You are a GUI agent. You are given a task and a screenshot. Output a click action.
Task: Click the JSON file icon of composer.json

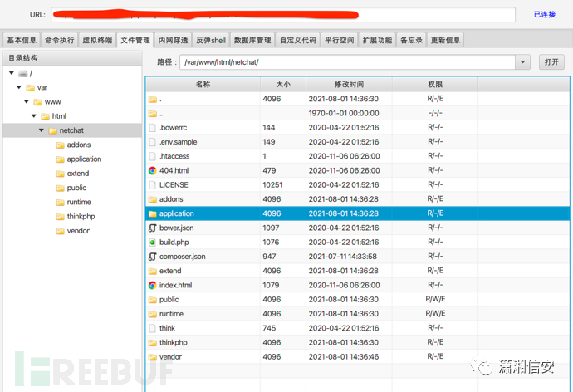(x=153, y=257)
